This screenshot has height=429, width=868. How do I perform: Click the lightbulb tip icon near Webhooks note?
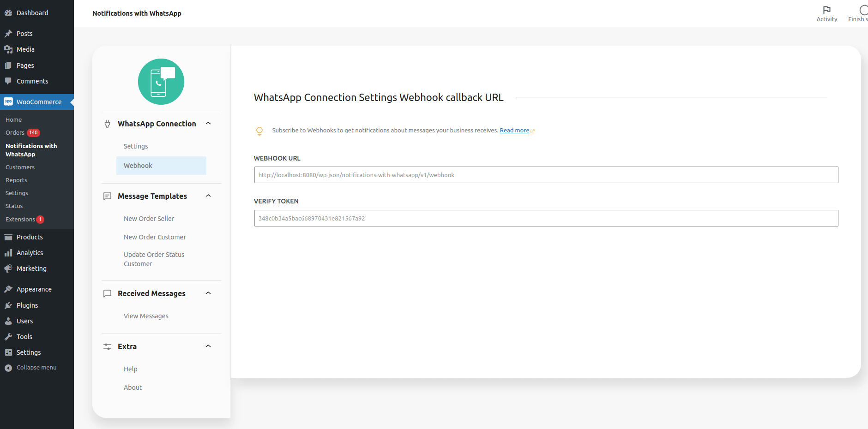point(260,131)
